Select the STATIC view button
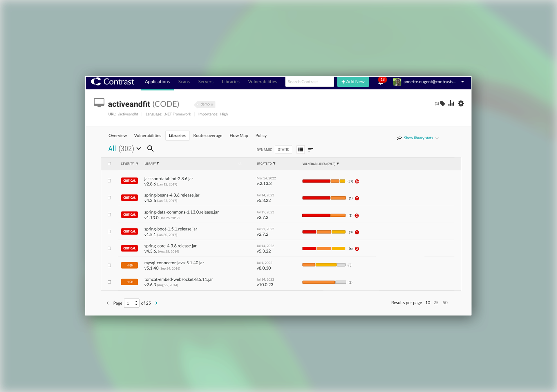 pos(283,149)
